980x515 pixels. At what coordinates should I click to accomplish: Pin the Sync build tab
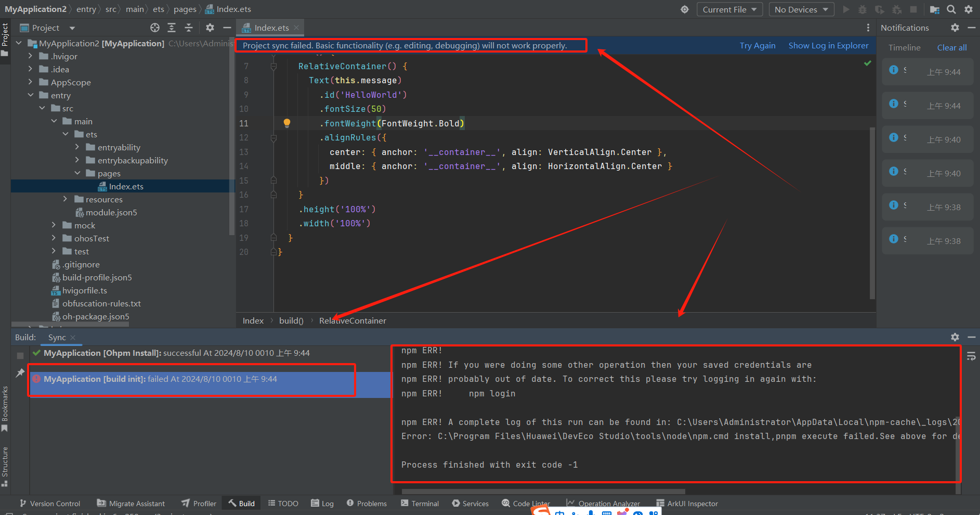(x=20, y=374)
